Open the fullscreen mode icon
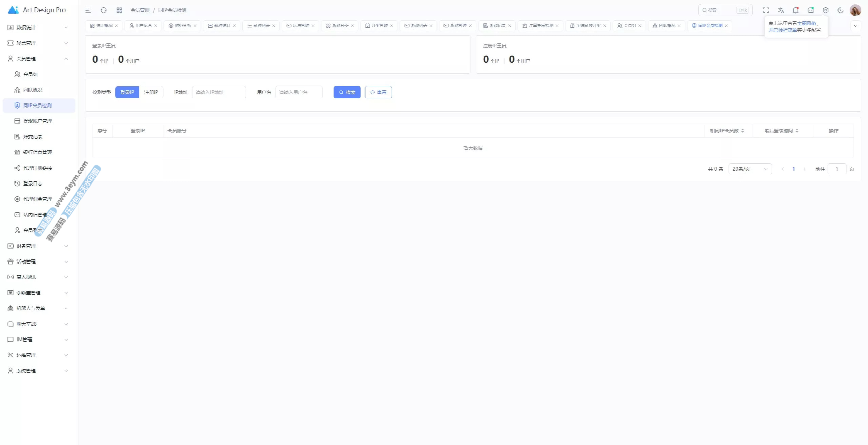The image size is (868, 445). pyautogui.click(x=766, y=10)
